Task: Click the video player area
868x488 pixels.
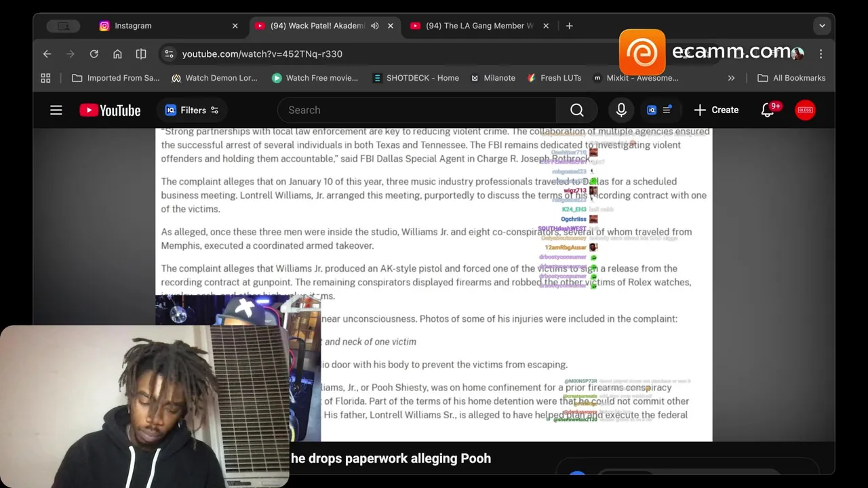Action: 434,285
